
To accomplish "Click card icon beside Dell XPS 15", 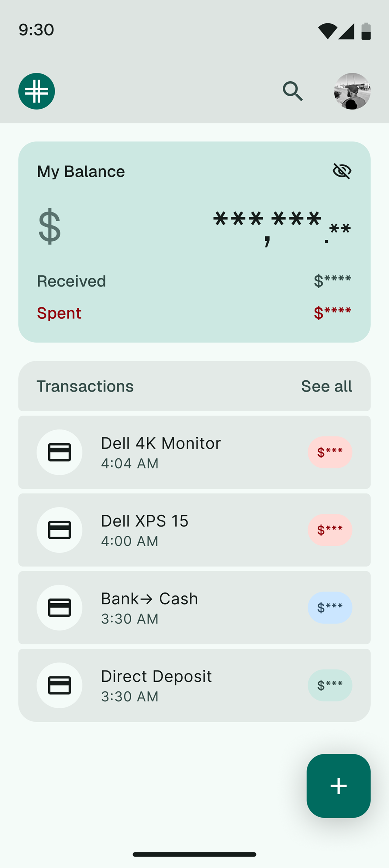I will point(59,530).
